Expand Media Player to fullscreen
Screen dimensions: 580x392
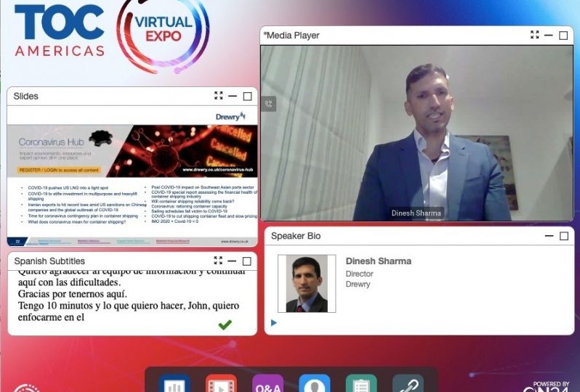[x=534, y=35]
